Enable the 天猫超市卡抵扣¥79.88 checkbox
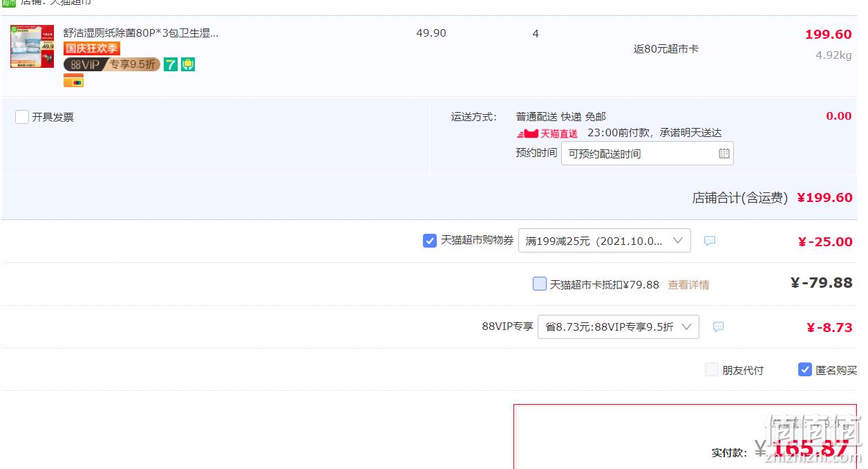 coord(540,284)
